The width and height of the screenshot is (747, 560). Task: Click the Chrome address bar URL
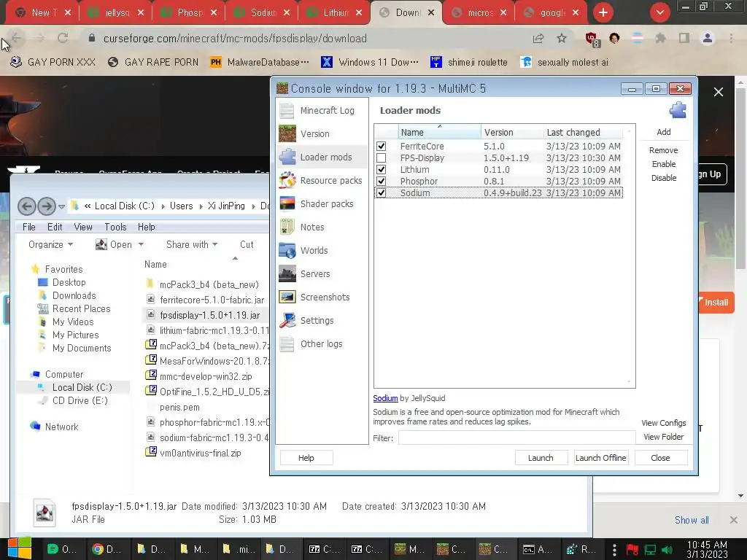(x=235, y=39)
